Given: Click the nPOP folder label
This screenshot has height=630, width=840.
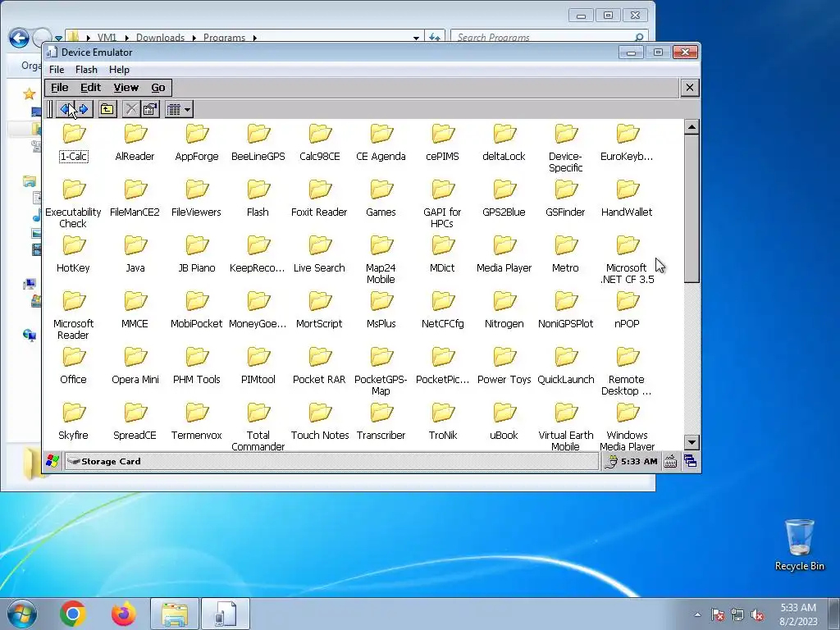Looking at the screenshot, I should click(627, 323).
